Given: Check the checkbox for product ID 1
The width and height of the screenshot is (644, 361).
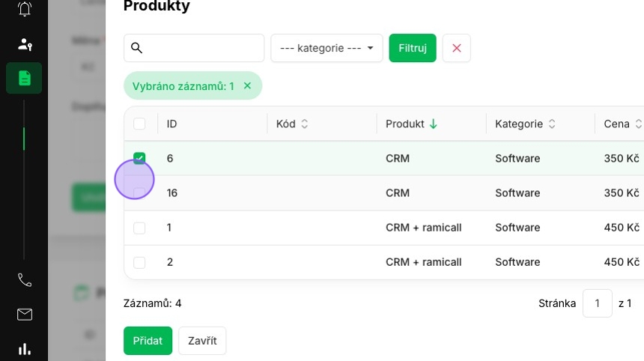Looking at the screenshot, I should [139, 228].
